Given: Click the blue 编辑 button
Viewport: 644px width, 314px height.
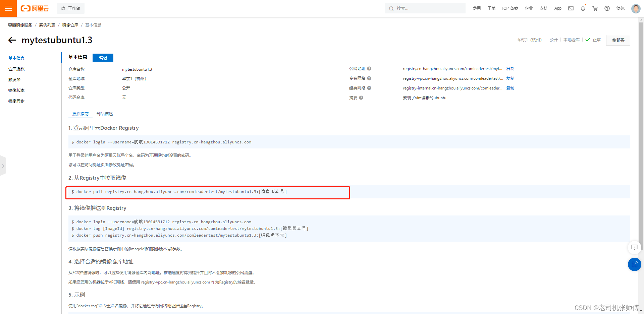Looking at the screenshot, I should 103,58.
